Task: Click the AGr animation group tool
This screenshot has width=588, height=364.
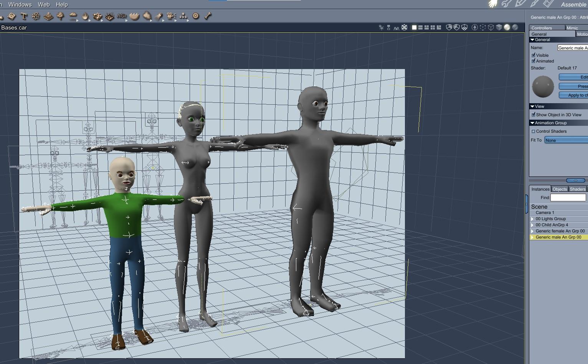Action: pyautogui.click(x=122, y=16)
